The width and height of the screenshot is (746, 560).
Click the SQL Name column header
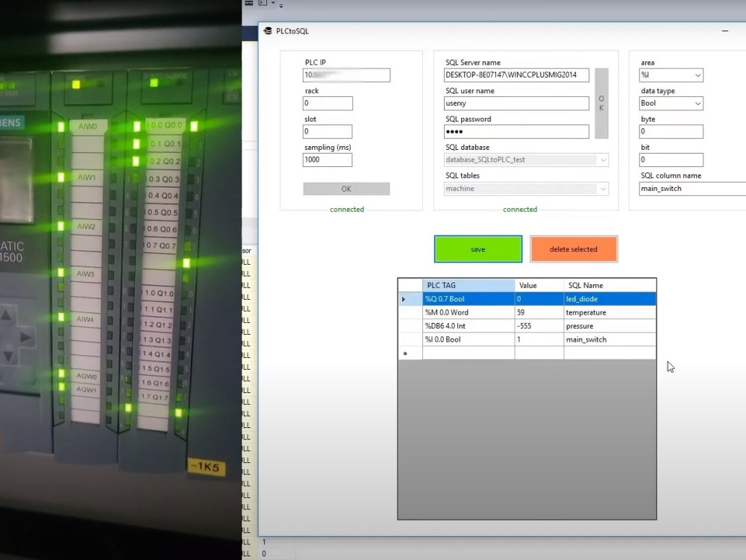pos(610,286)
